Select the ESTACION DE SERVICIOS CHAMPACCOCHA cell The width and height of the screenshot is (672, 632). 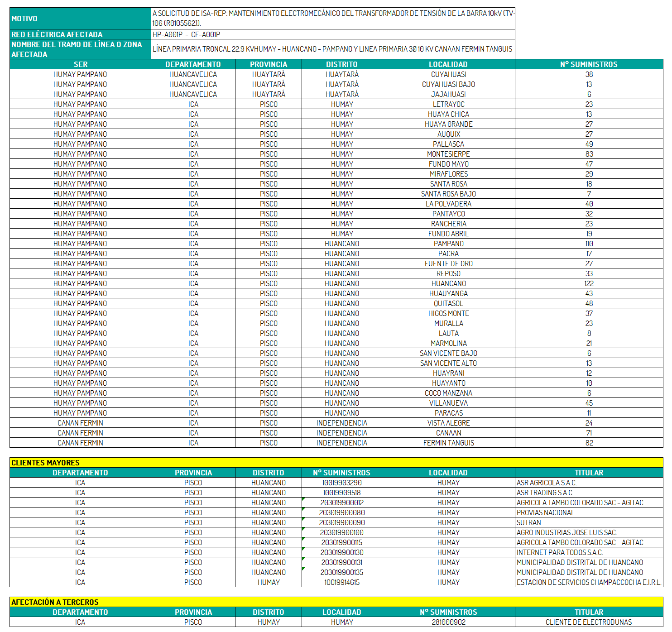(x=589, y=582)
